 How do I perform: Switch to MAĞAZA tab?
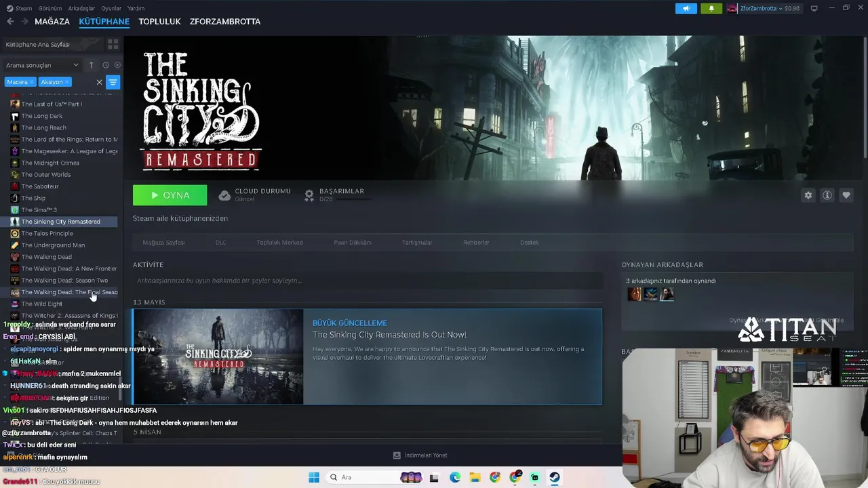(x=52, y=22)
